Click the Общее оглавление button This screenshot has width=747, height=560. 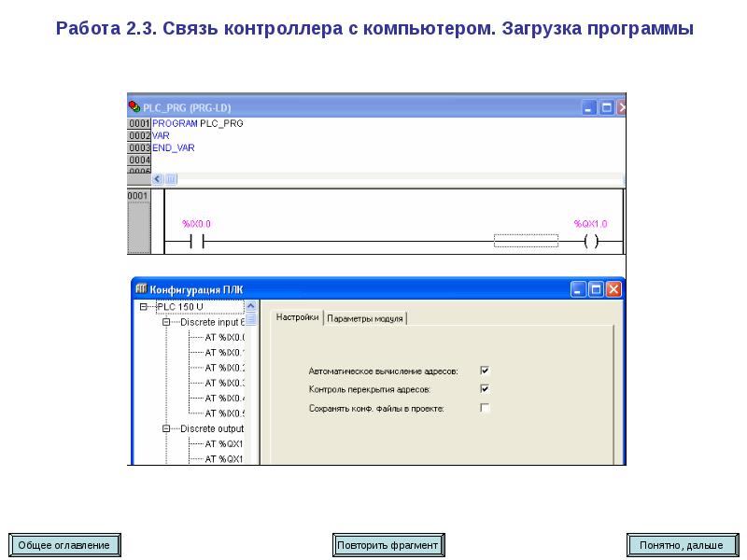coord(64,544)
